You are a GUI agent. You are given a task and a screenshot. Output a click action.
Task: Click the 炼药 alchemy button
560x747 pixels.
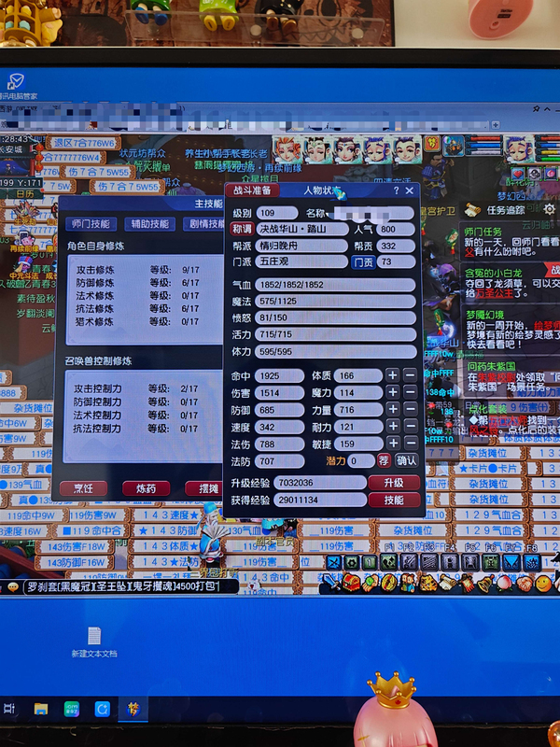click(x=147, y=488)
